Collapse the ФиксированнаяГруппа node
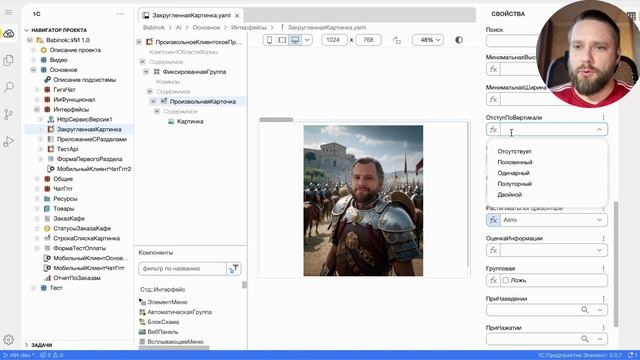 coord(146,72)
